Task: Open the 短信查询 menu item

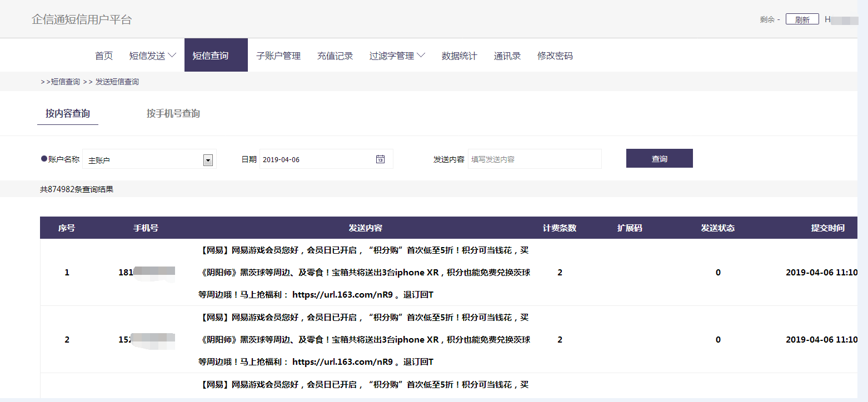Action: pos(211,56)
